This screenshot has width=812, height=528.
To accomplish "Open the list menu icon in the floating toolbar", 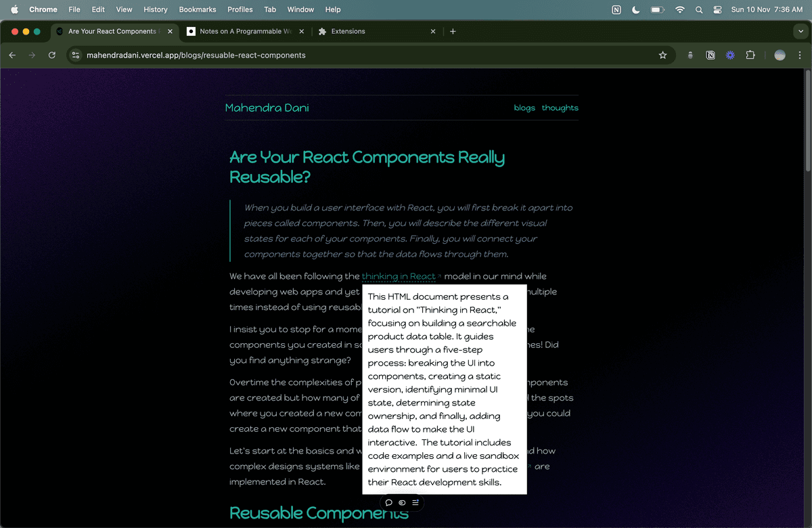I will (x=415, y=502).
